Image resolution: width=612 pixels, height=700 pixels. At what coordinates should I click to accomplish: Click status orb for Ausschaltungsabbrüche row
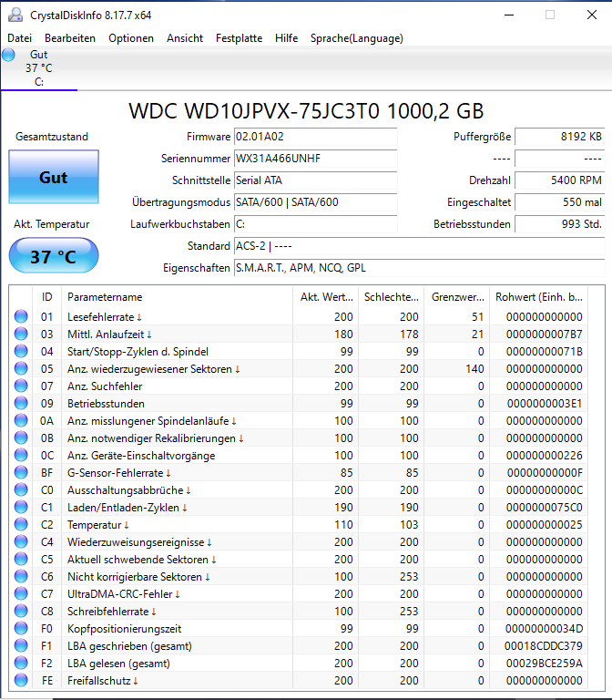pos(21,489)
